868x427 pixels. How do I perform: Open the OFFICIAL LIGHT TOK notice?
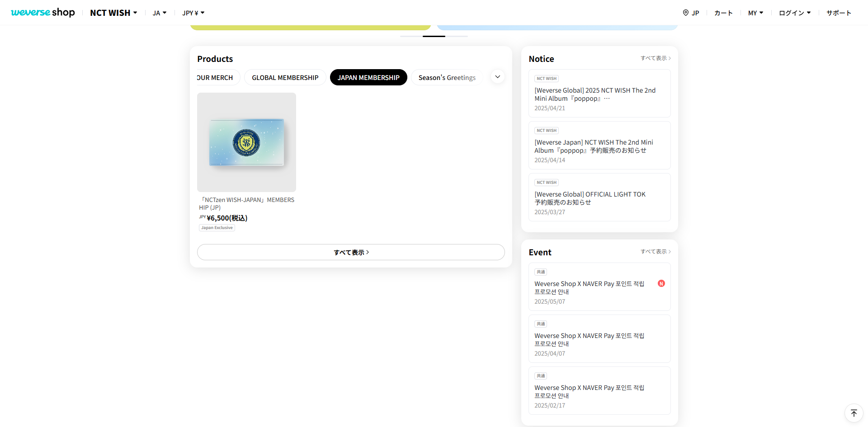pos(599,197)
